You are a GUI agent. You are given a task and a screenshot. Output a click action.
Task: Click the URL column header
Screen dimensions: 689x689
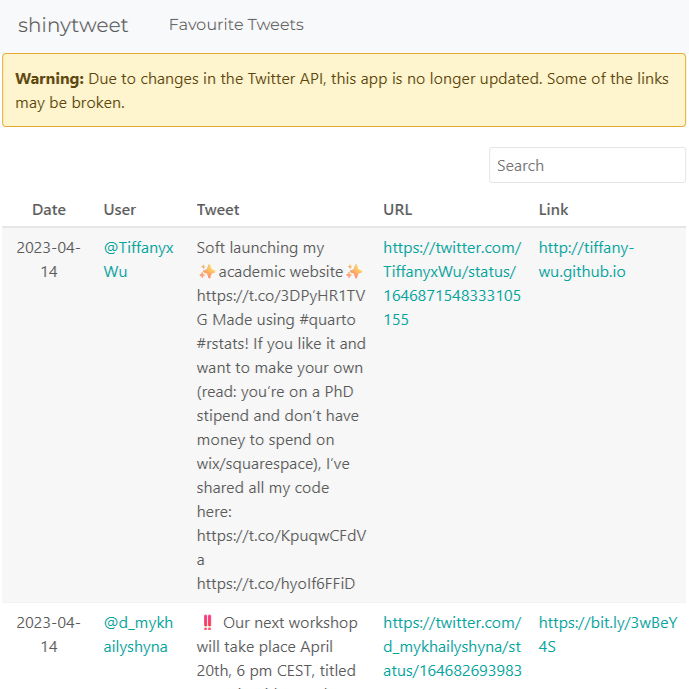coord(398,210)
